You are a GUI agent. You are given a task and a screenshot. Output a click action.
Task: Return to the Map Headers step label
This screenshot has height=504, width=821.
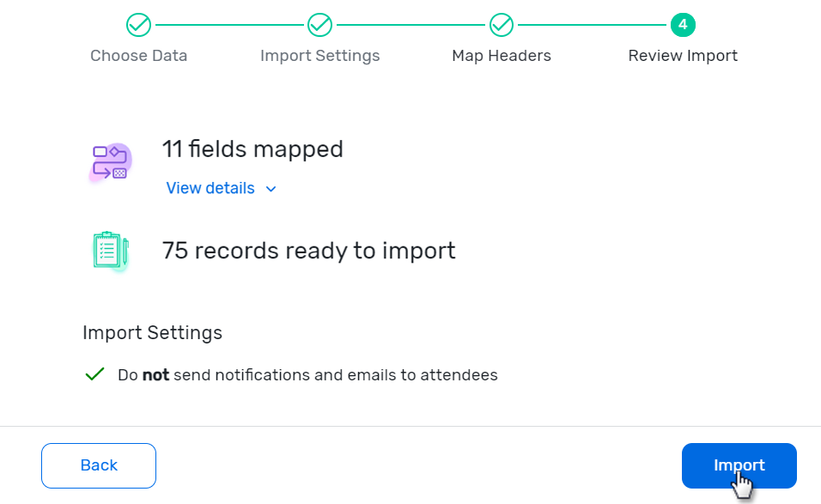(x=502, y=56)
